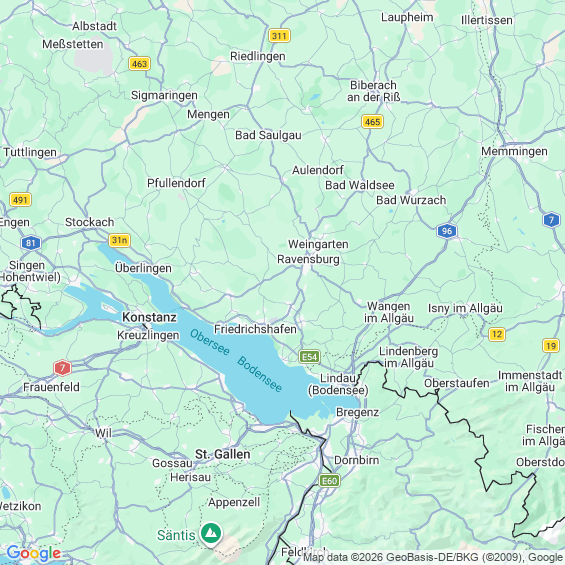Select the Memmingen city label
The height and width of the screenshot is (565, 565).
(x=514, y=151)
